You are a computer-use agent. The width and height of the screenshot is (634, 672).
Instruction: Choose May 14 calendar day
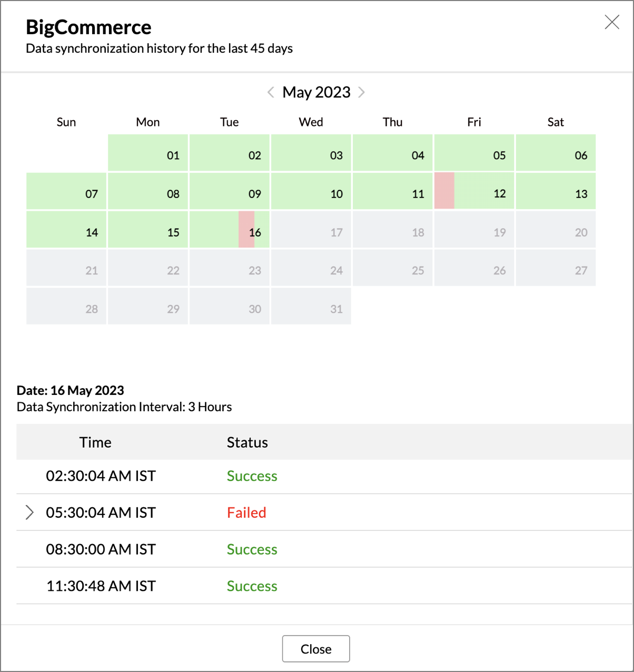pyautogui.click(x=66, y=230)
